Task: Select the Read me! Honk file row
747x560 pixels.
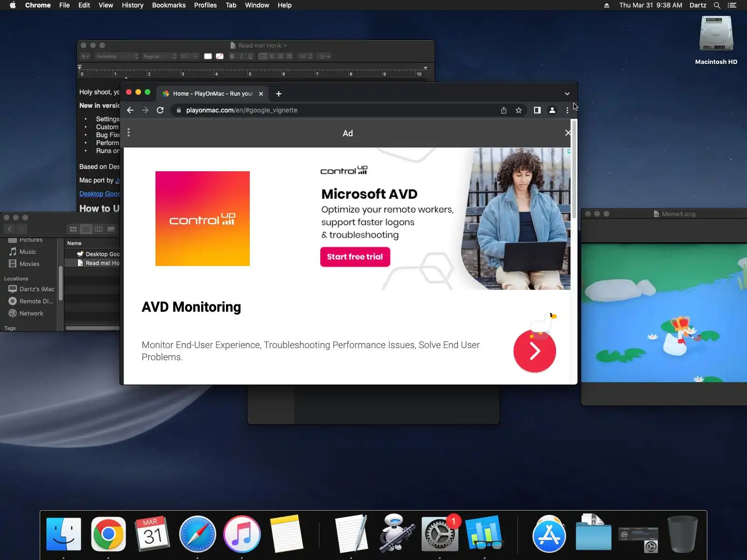Action: coord(92,263)
